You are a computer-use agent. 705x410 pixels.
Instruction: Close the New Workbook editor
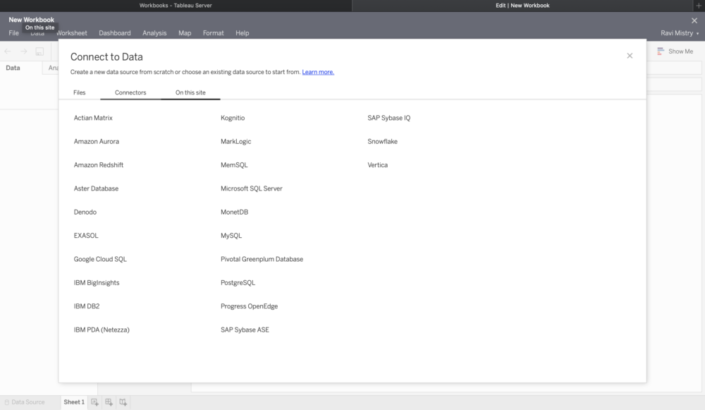[694, 21]
